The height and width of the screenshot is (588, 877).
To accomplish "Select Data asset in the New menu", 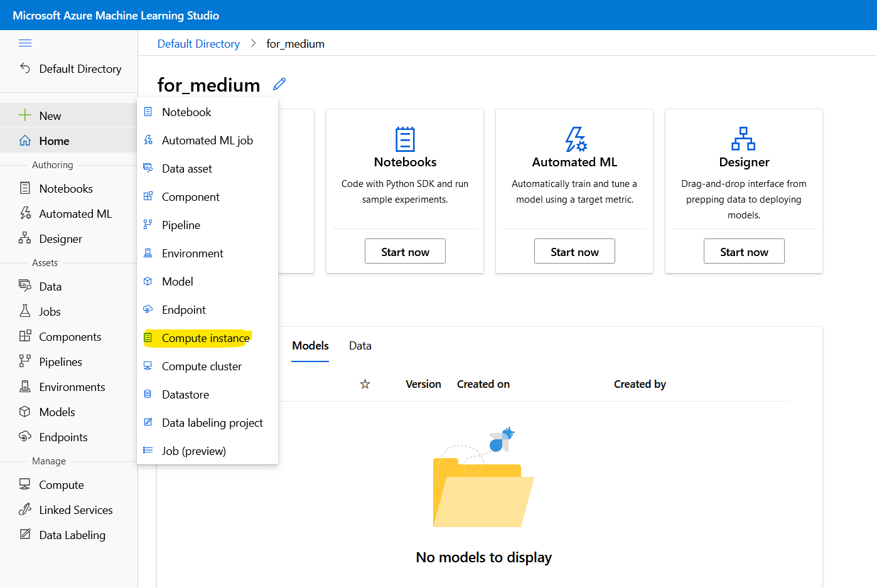I will coord(207,168).
